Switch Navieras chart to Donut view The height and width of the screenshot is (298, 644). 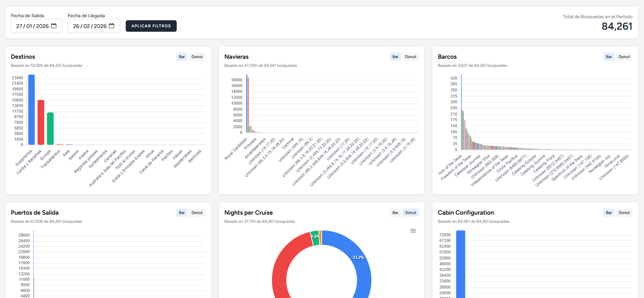point(411,57)
